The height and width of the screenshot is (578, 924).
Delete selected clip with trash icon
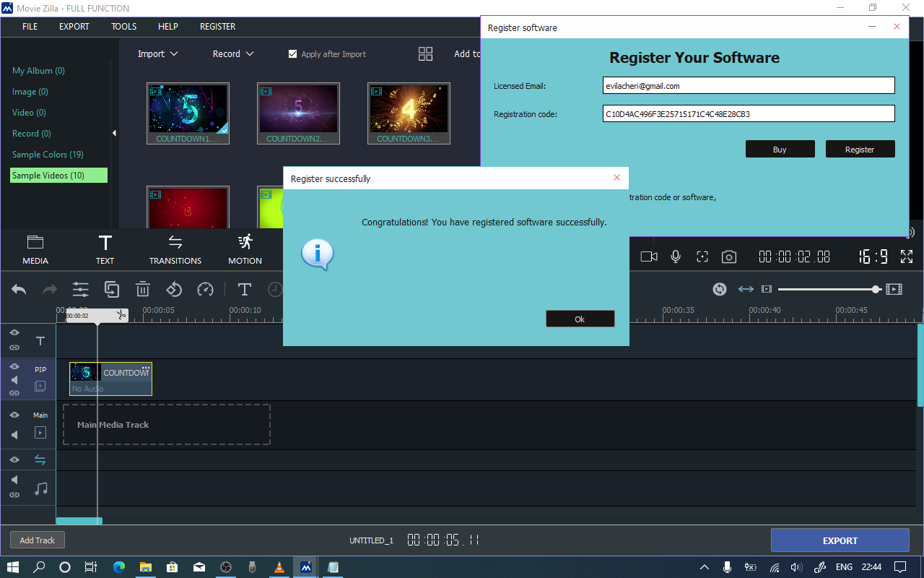tap(143, 290)
